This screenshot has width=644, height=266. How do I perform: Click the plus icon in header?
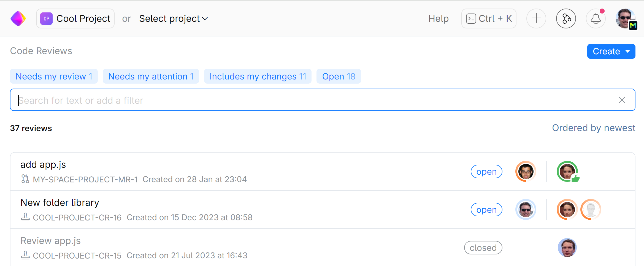536,18
